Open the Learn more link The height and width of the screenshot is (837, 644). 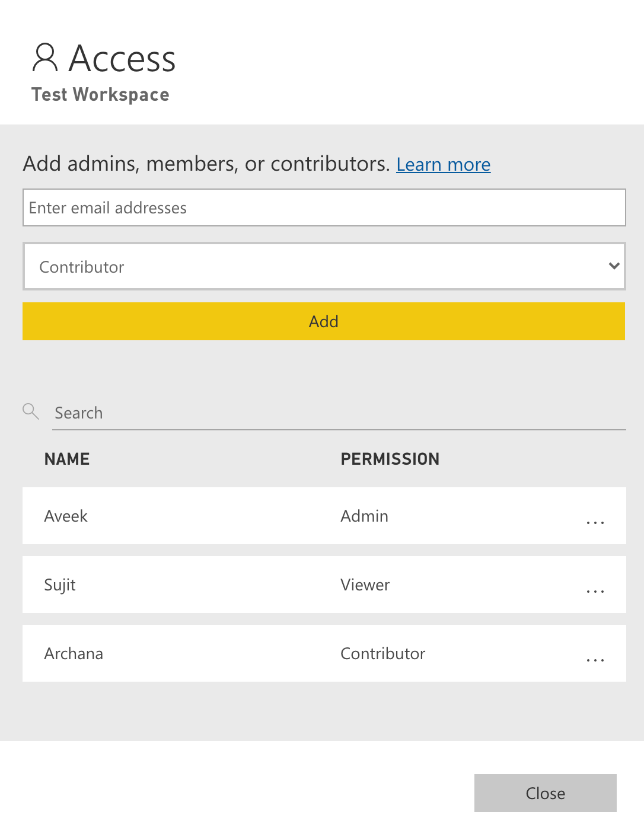443,165
